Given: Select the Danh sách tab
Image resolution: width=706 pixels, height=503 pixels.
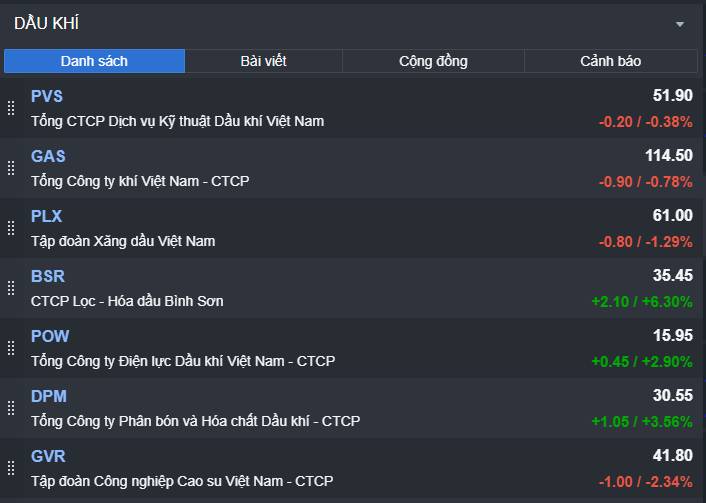Looking at the screenshot, I should click(94, 61).
